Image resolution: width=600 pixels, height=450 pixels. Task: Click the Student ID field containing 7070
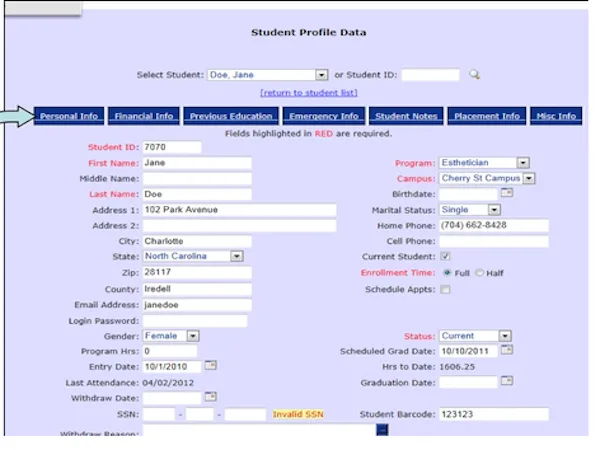(172, 147)
